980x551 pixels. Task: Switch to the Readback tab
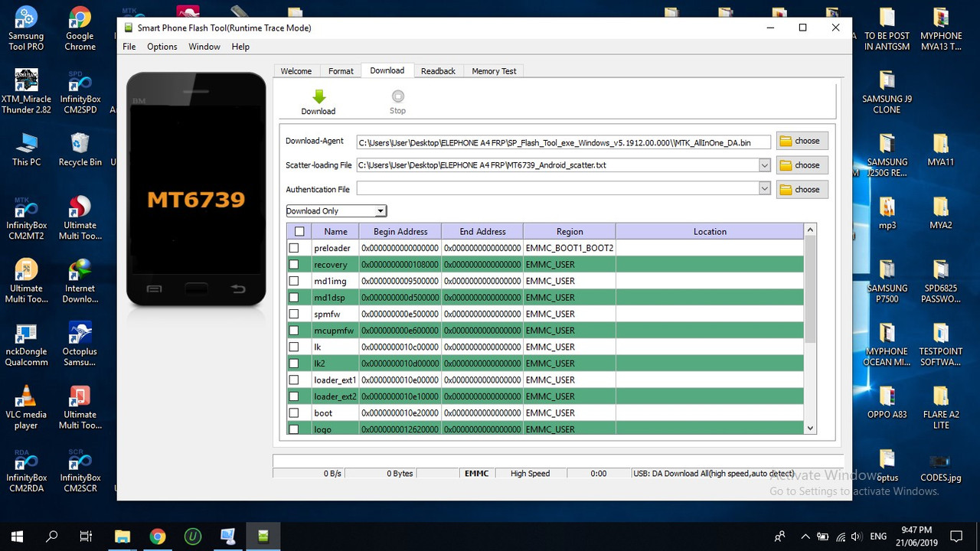(438, 71)
